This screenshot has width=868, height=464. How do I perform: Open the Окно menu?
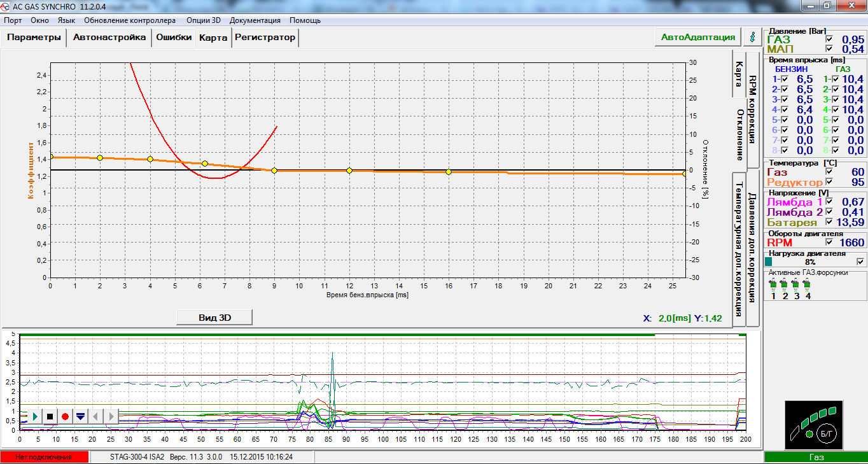pos(39,20)
